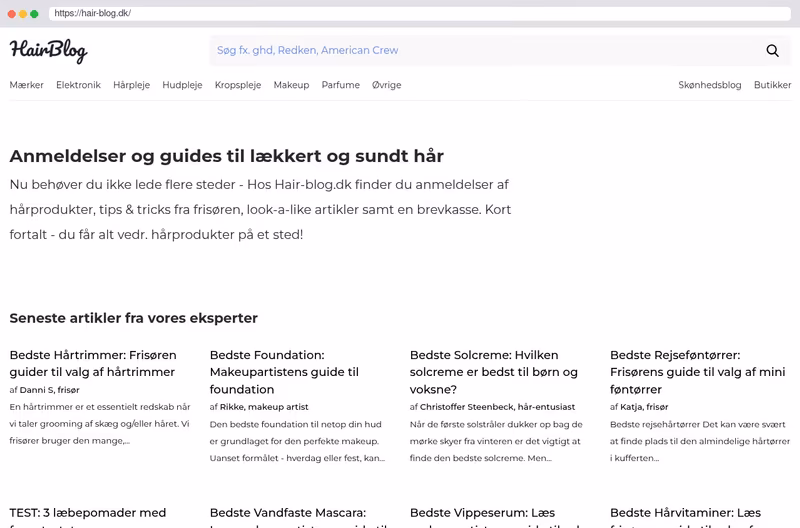This screenshot has height=528, width=800.
Task: Click the hårtrimmer excerpt starting 'En hårtrimmer er'
Action: [x=100, y=423]
